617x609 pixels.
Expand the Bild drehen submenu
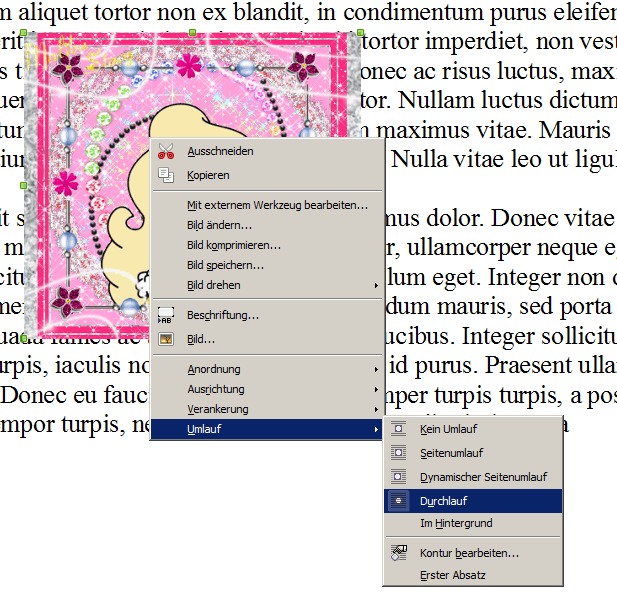tap(267, 286)
